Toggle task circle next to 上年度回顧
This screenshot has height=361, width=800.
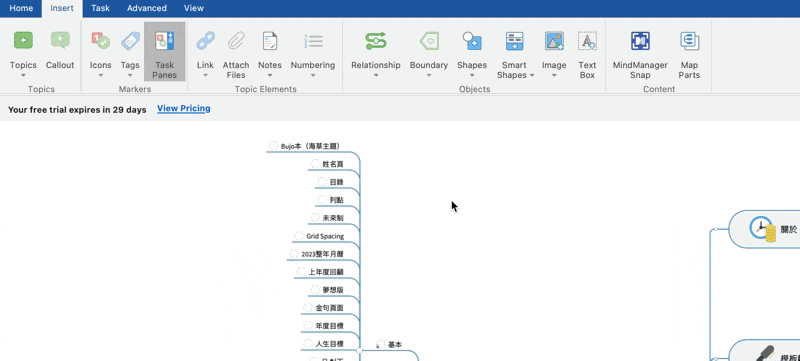(x=301, y=272)
